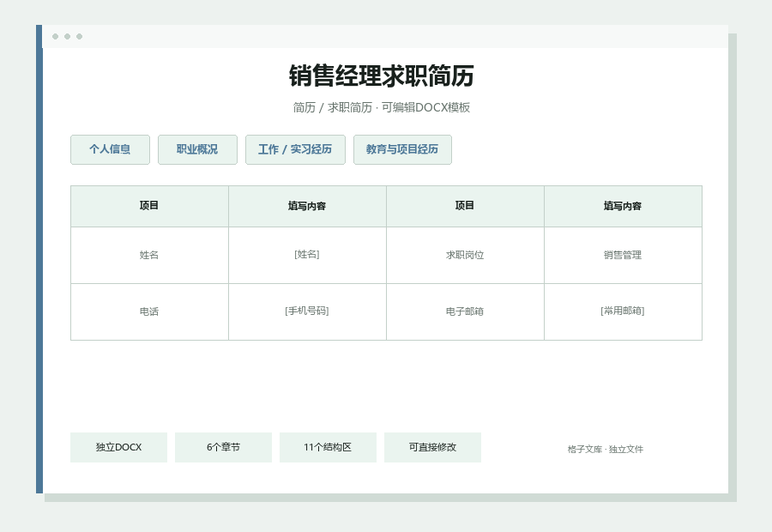Select the 求职岗位 cell
Image resolution: width=772 pixels, height=532 pixels.
[x=465, y=255]
